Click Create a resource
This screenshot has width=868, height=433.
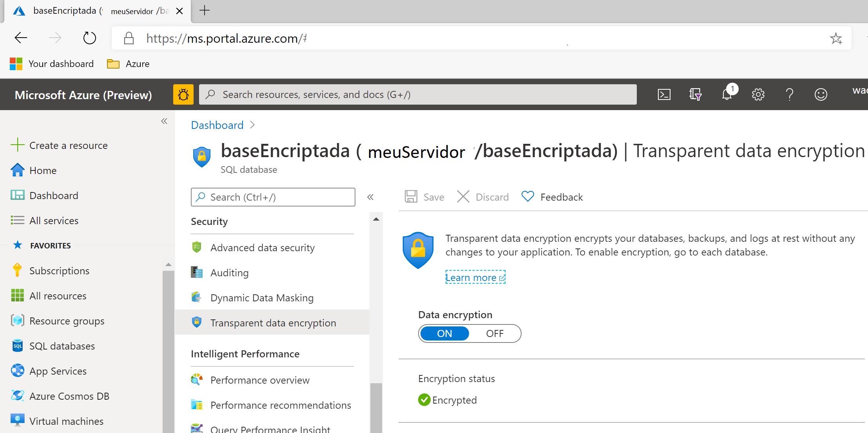(59, 145)
